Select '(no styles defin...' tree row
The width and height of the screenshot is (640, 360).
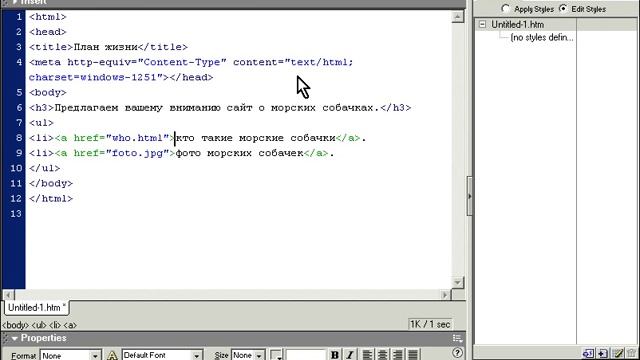[542, 38]
